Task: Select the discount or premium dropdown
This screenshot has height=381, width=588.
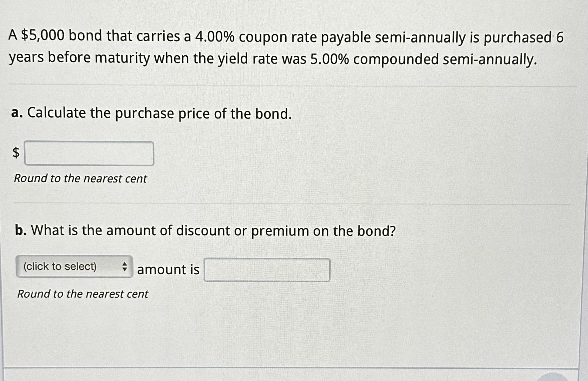Action: point(74,266)
